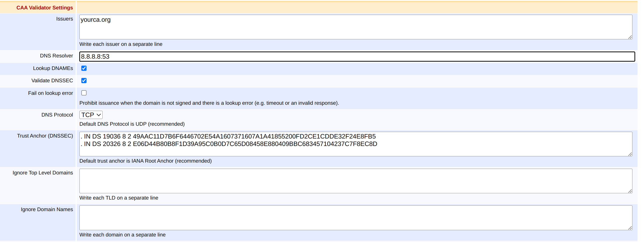Click the DNS Resolver label text
The image size is (644, 242).
point(56,56)
